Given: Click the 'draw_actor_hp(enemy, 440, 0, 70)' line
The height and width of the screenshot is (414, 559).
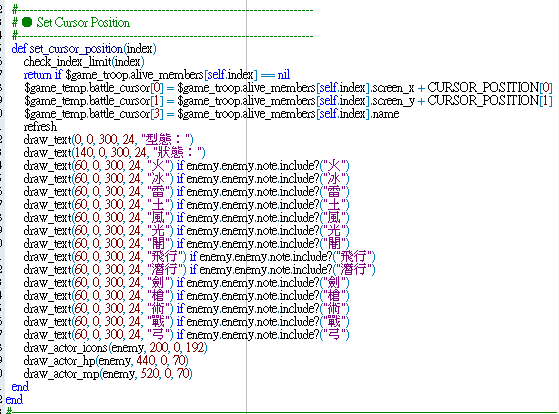Looking at the screenshot, I should [x=106, y=361].
